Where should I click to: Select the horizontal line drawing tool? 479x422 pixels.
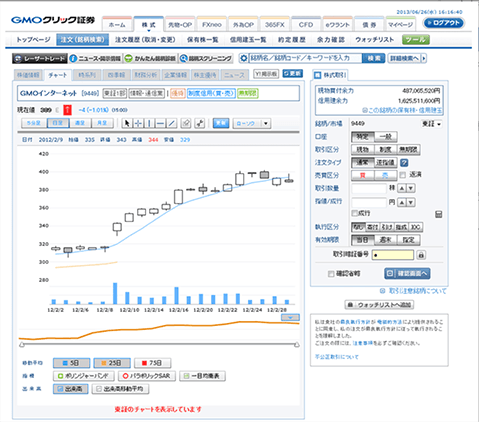(160, 124)
